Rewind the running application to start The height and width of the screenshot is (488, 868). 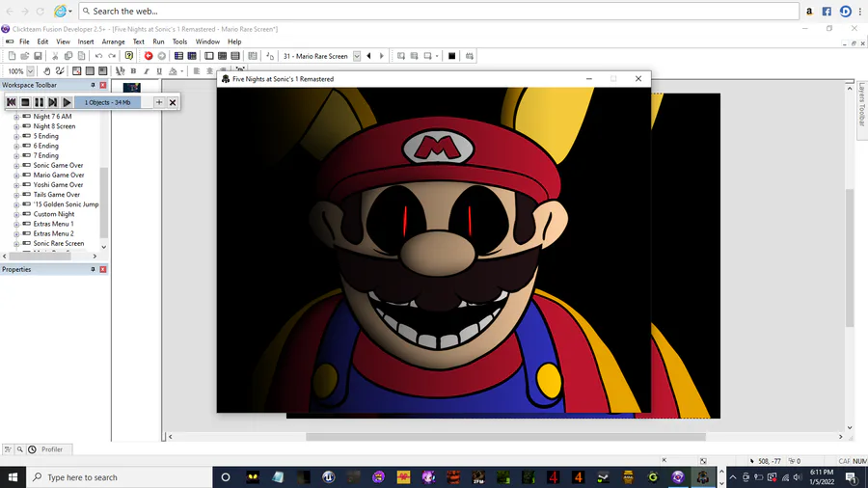11,102
